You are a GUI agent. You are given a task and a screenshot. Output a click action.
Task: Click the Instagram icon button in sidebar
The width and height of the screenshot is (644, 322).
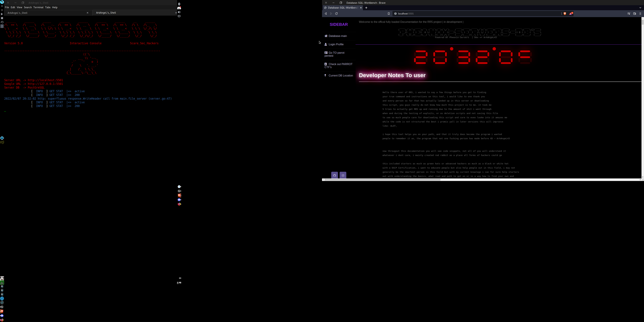click(x=343, y=175)
